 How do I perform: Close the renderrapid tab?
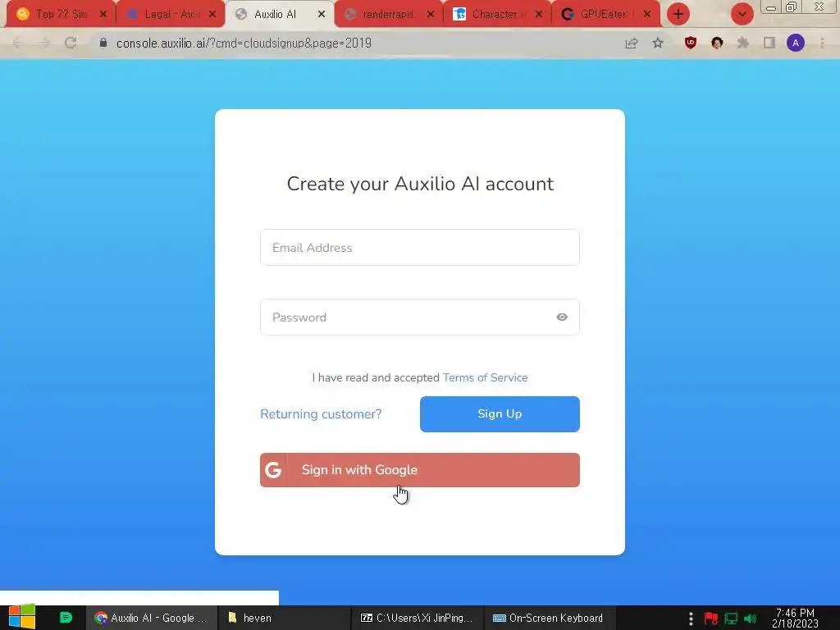point(431,15)
